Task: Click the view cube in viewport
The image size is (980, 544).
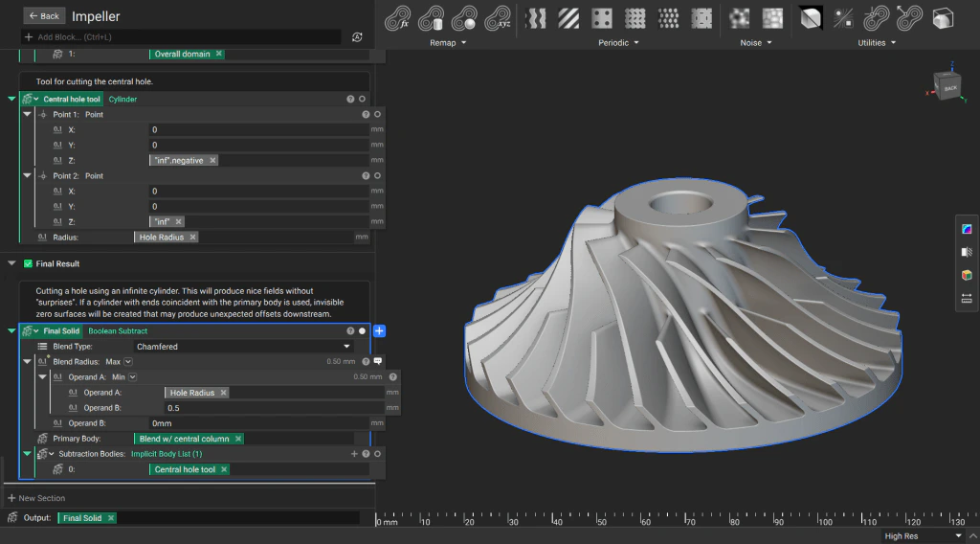Action: [x=947, y=85]
